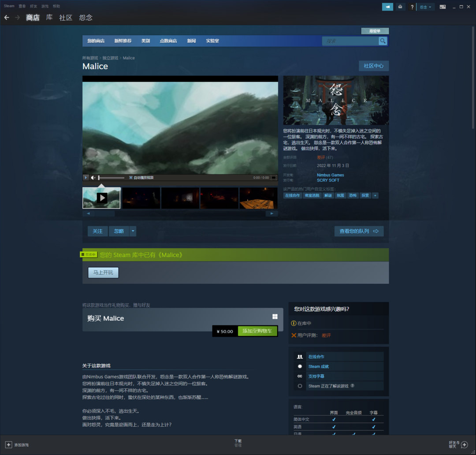Open the 怨念 account dropdown
Image resolution: width=476 pixels, height=455 pixels.
(x=425, y=7)
